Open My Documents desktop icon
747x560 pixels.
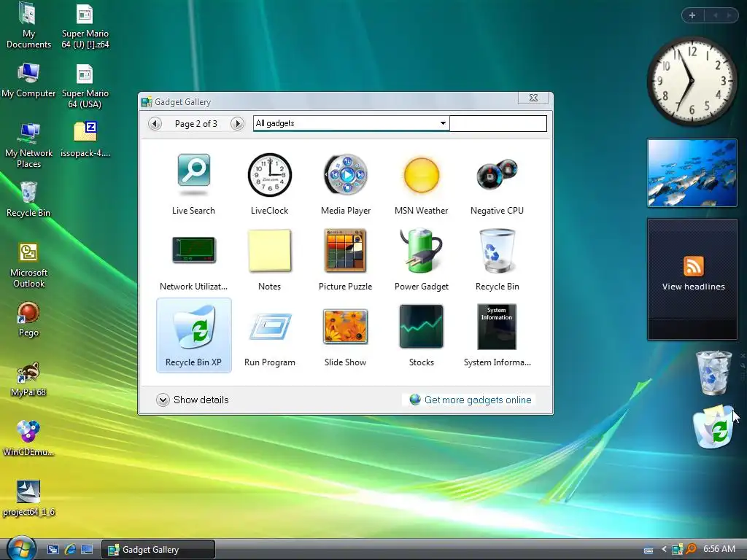pos(28,26)
